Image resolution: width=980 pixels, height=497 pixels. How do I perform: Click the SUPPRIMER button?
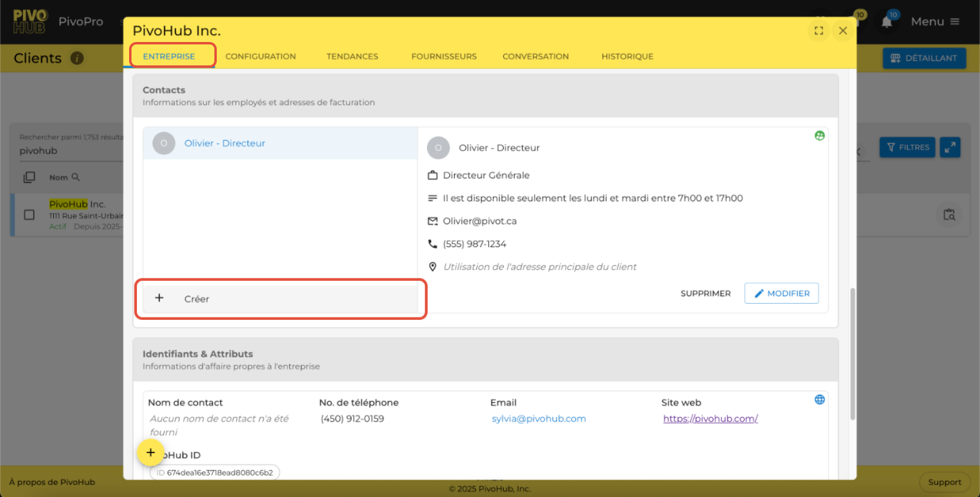(x=705, y=294)
